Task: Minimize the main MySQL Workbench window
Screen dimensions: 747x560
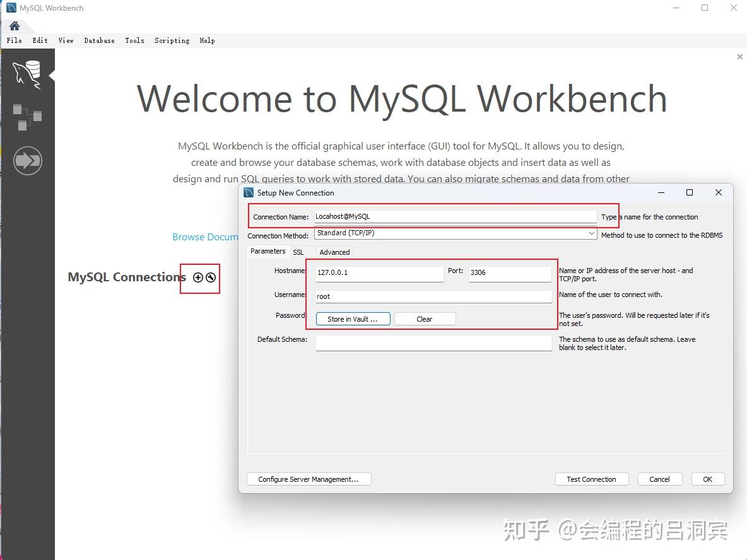Action: (676, 8)
